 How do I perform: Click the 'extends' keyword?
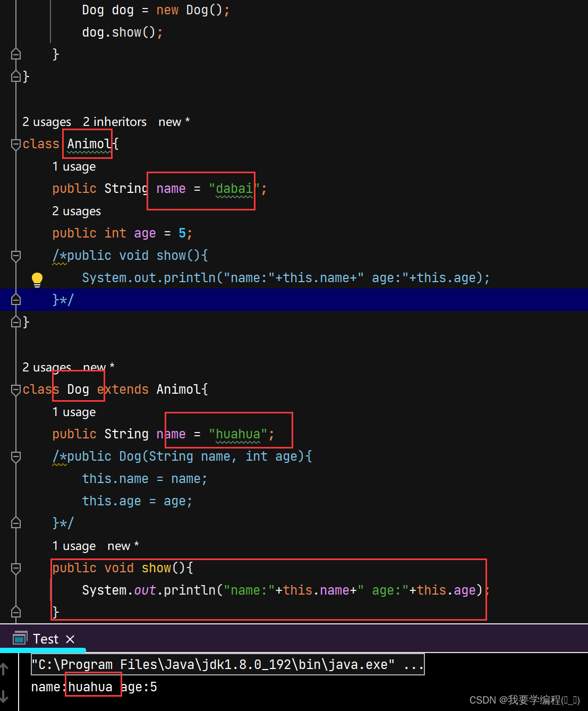(x=123, y=390)
